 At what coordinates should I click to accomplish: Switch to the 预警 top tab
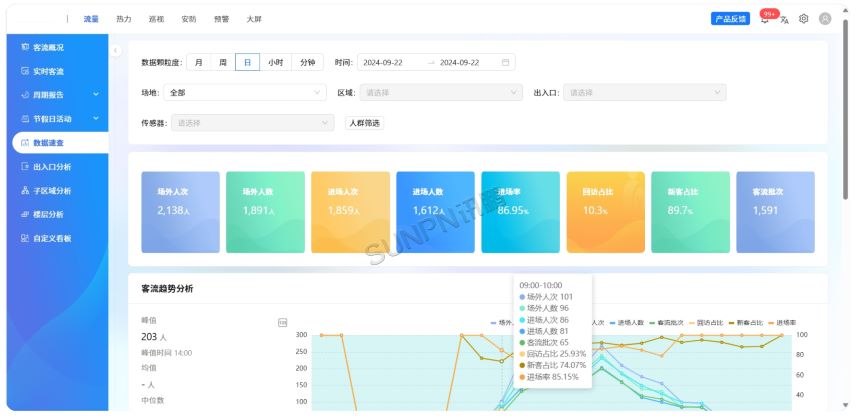pyautogui.click(x=222, y=19)
